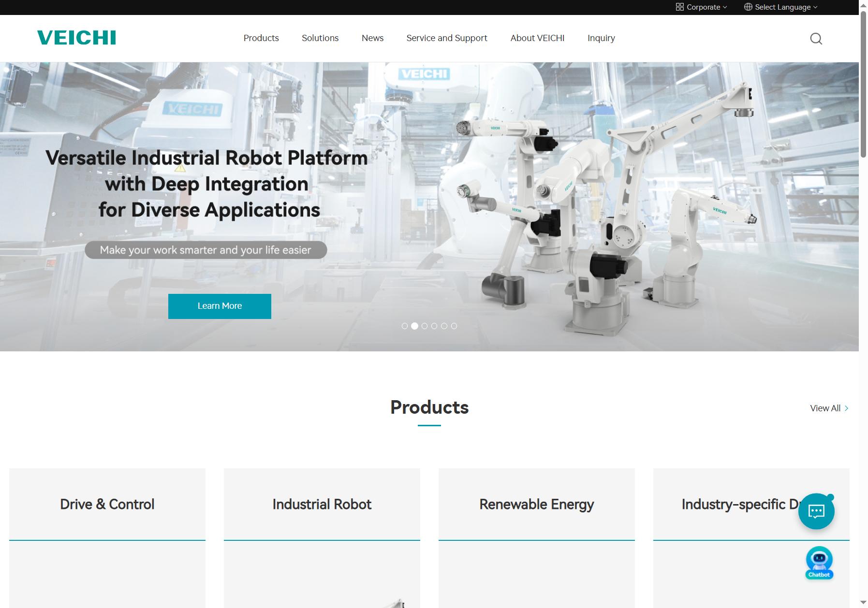Viewport: 868px width, 608px height.
Task: Click the robot platform hero banner headline
Action: point(207,184)
